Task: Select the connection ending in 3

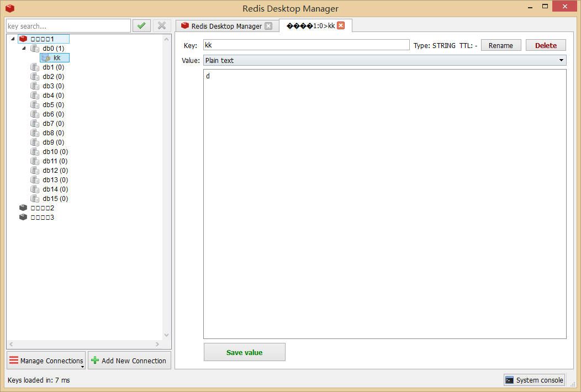Action: click(42, 217)
